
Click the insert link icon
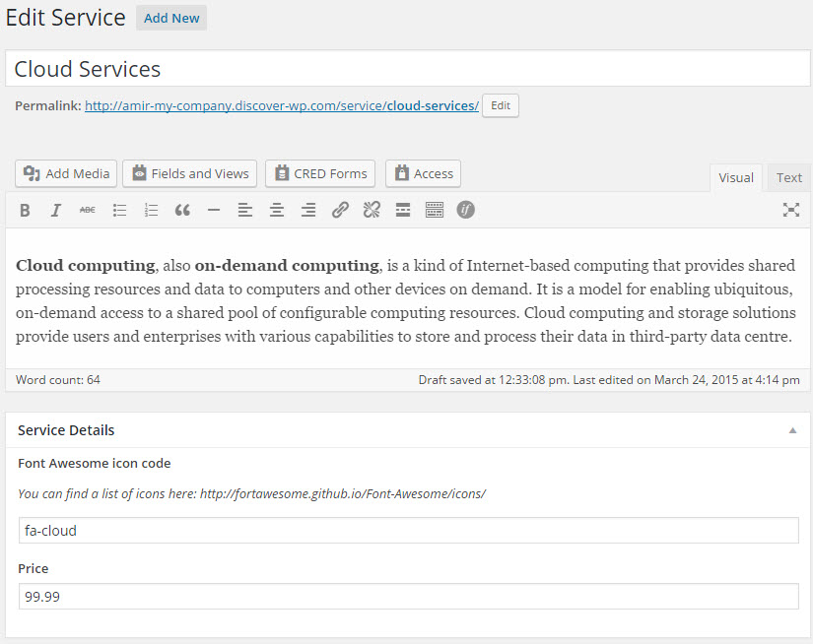340,210
